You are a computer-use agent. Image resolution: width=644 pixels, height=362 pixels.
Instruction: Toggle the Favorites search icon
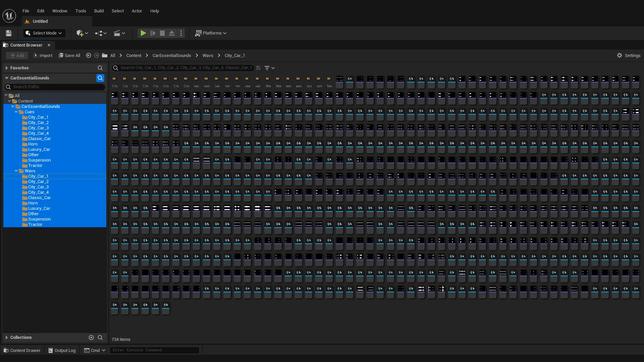point(100,68)
